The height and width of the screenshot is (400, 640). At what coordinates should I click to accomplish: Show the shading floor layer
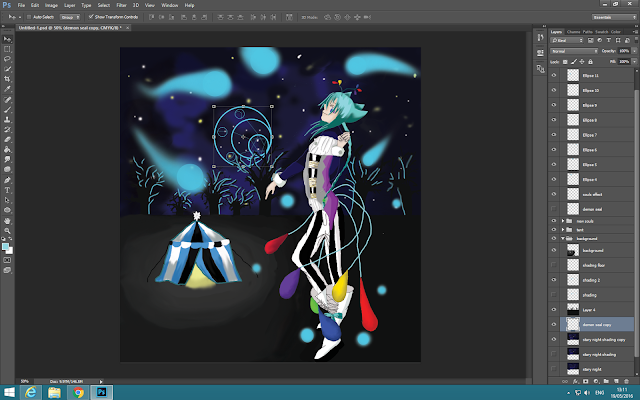(x=554, y=265)
